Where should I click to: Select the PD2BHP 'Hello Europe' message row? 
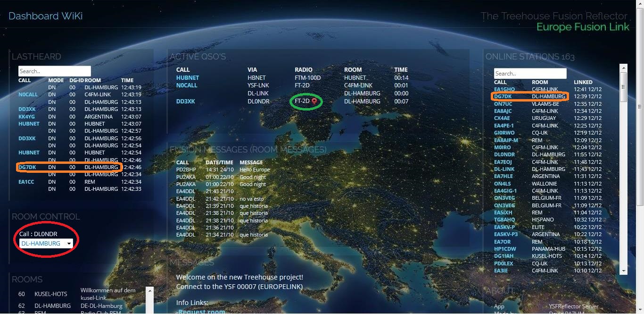point(223,170)
